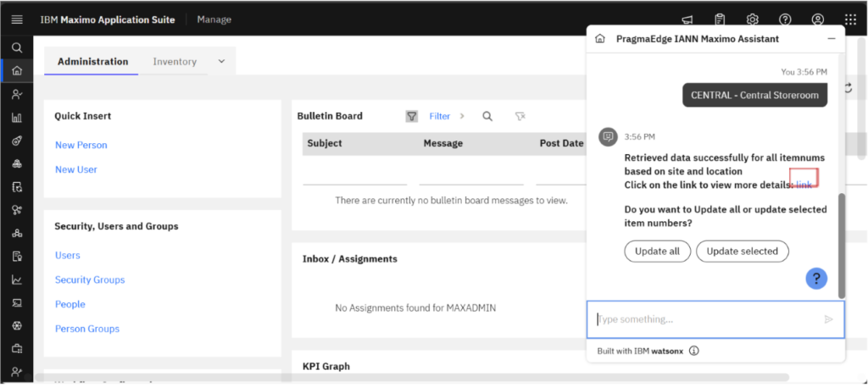Screen dimensions: 868x387
Task: Click the Manage label in the top header
Action: pyautogui.click(x=214, y=19)
